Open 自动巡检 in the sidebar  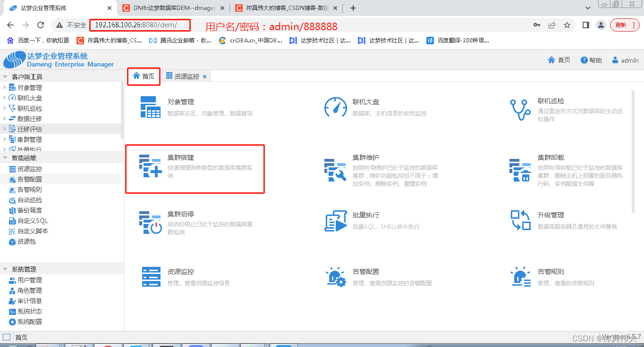30,200
